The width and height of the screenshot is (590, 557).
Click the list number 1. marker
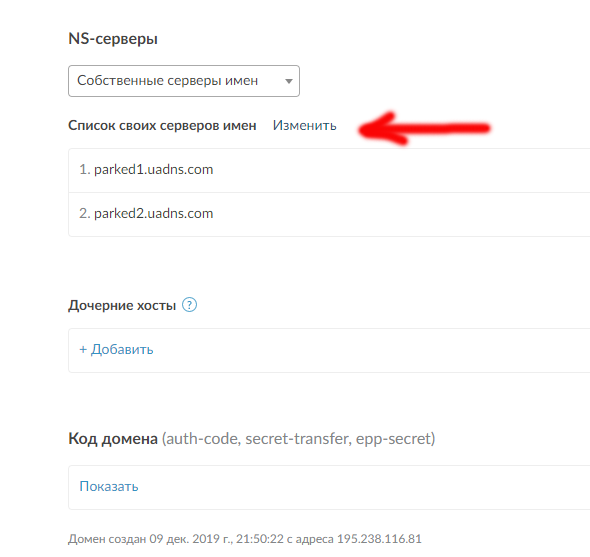(x=85, y=170)
